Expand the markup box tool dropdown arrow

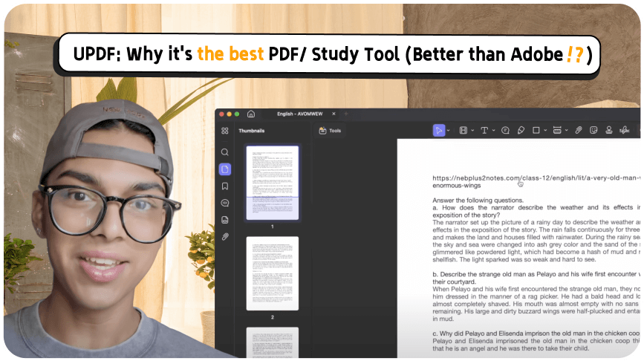[472, 131]
